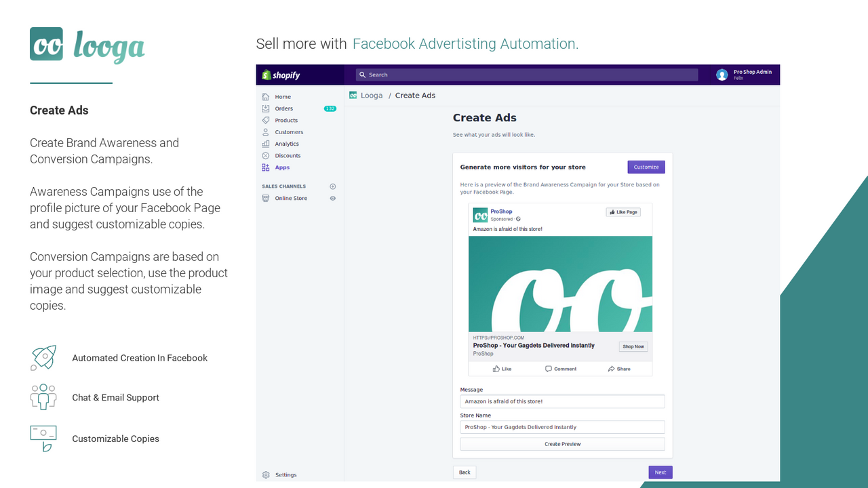Add a sales channel with the plus icon
868x488 pixels.
332,186
